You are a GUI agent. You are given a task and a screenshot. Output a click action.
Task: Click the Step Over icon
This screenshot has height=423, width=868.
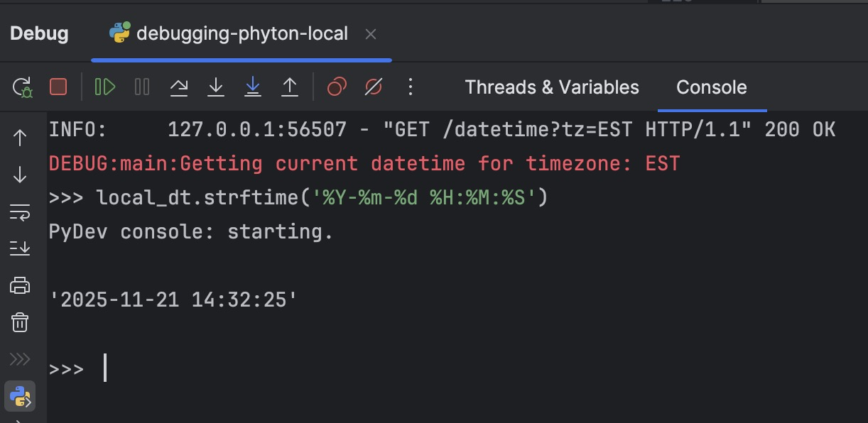pos(179,87)
